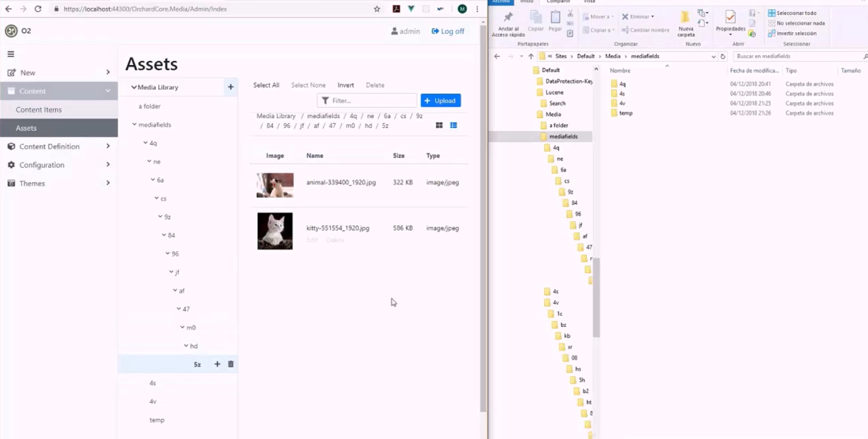Open browser profile avatar M
Viewport: 868px width, 439px height.
[x=462, y=9]
